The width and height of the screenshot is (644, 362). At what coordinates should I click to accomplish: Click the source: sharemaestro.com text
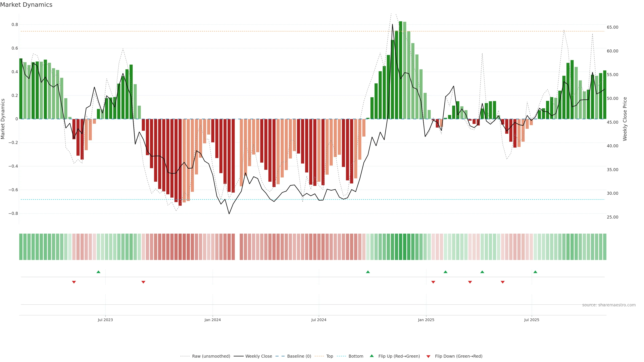point(609,305)
